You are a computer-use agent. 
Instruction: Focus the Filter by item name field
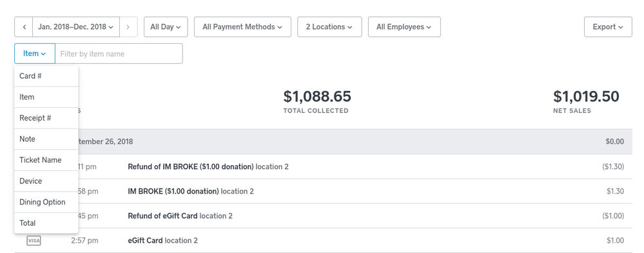pyautogui.click(x=119, y=54)
